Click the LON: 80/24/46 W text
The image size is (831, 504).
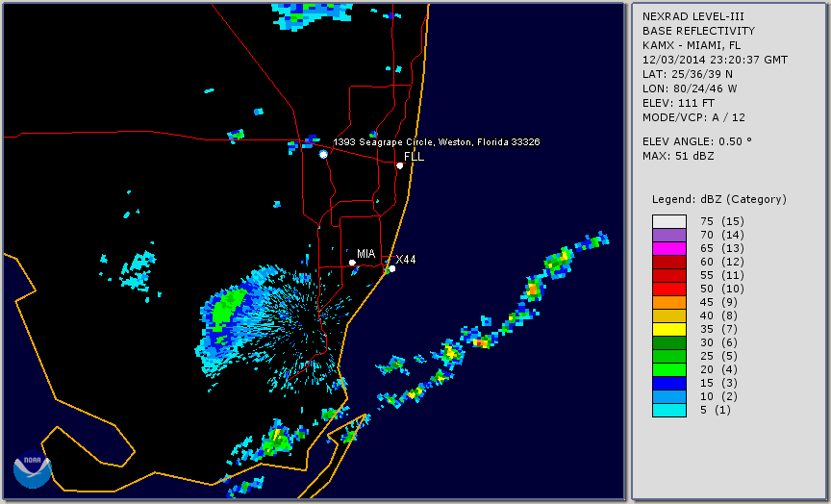[x=690, y=88]
